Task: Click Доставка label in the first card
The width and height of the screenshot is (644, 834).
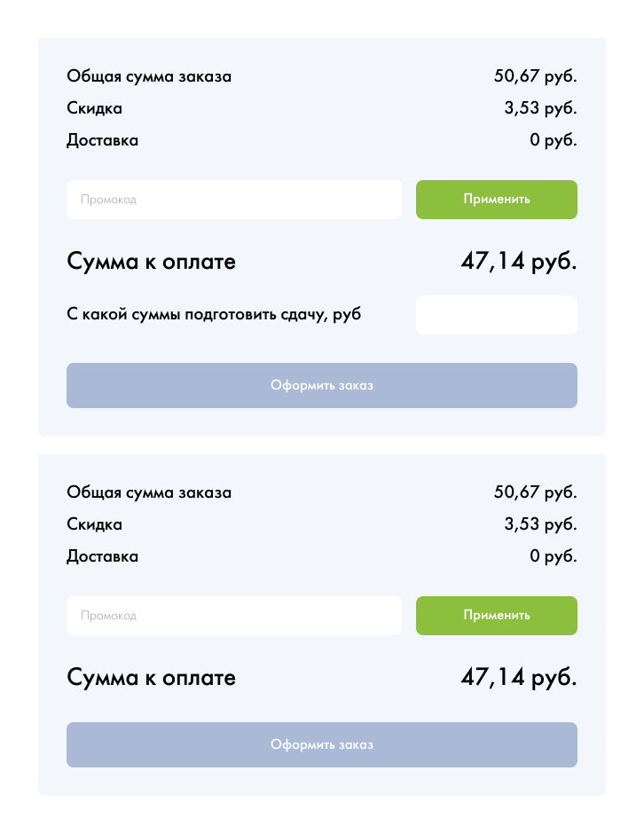Action: (x=102, y=140)
